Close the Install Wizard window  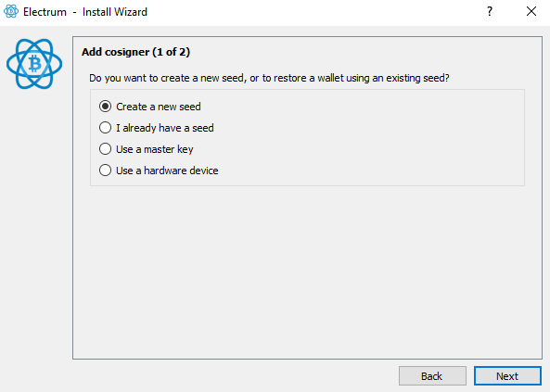531,11
